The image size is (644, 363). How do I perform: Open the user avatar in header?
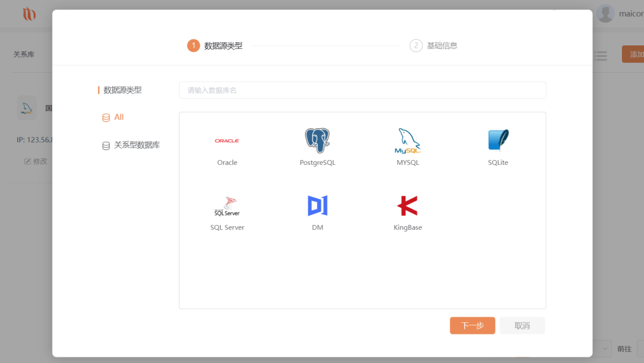(x=605, y=14)
